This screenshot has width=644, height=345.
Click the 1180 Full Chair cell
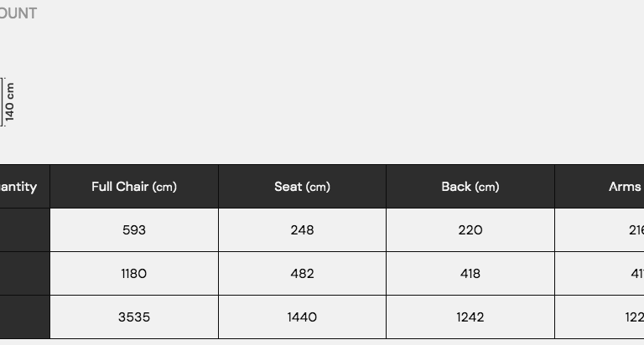click(x=134, y=273)
